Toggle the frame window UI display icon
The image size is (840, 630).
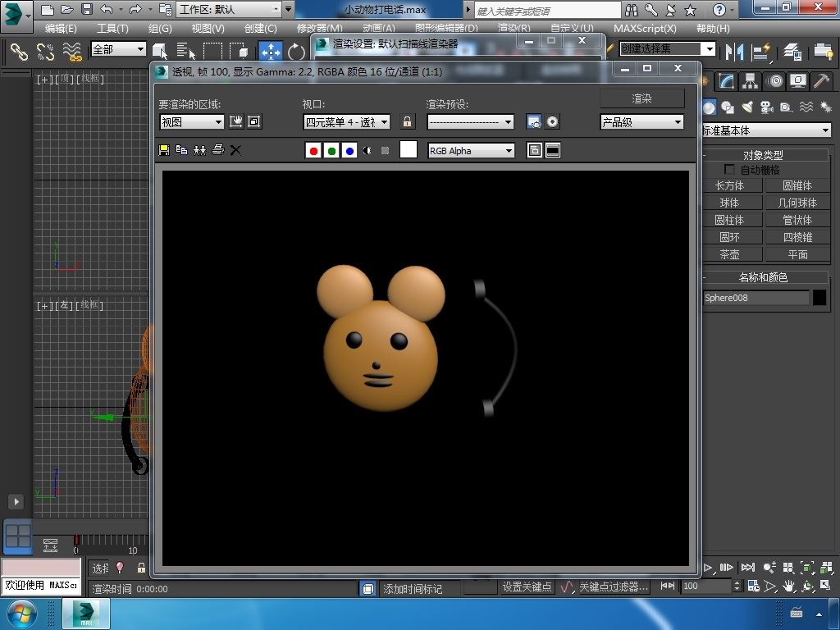coord(553,151)
